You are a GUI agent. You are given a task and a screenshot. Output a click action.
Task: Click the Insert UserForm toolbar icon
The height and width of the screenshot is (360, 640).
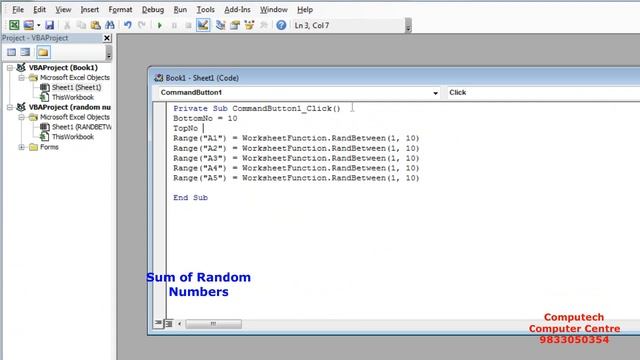tap(29, 25)
